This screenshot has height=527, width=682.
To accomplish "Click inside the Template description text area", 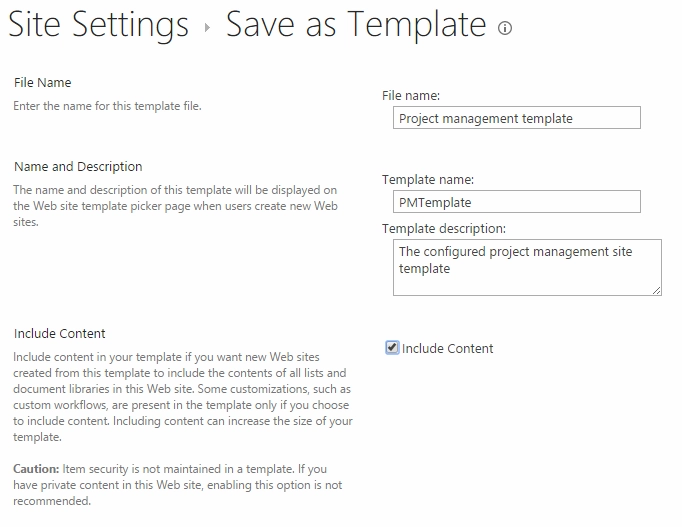I will pos(527,267).
